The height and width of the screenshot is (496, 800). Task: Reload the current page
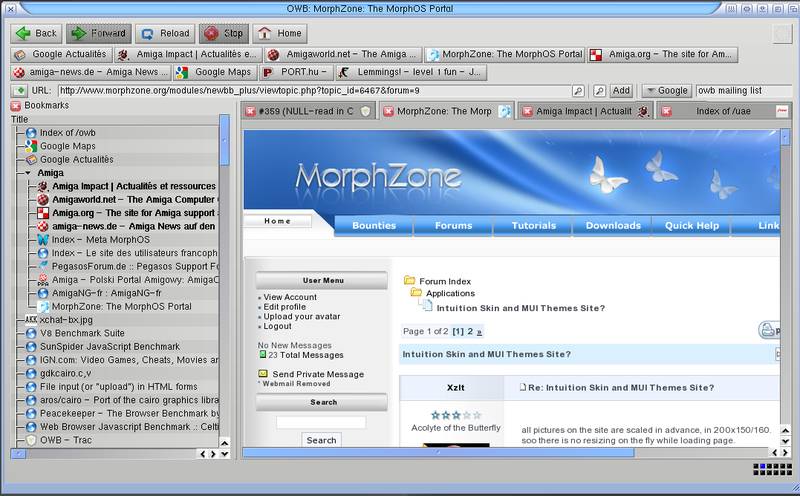coord(165,34)
